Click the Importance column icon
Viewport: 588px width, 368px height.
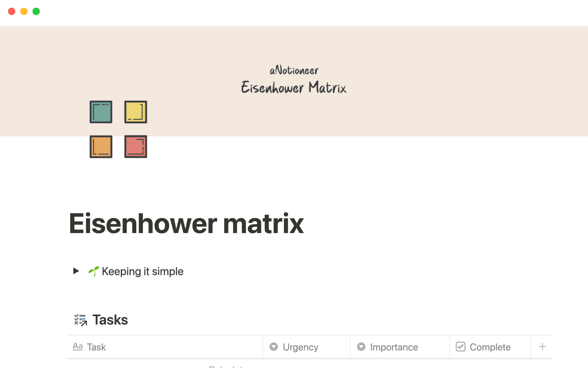point(361,347)
